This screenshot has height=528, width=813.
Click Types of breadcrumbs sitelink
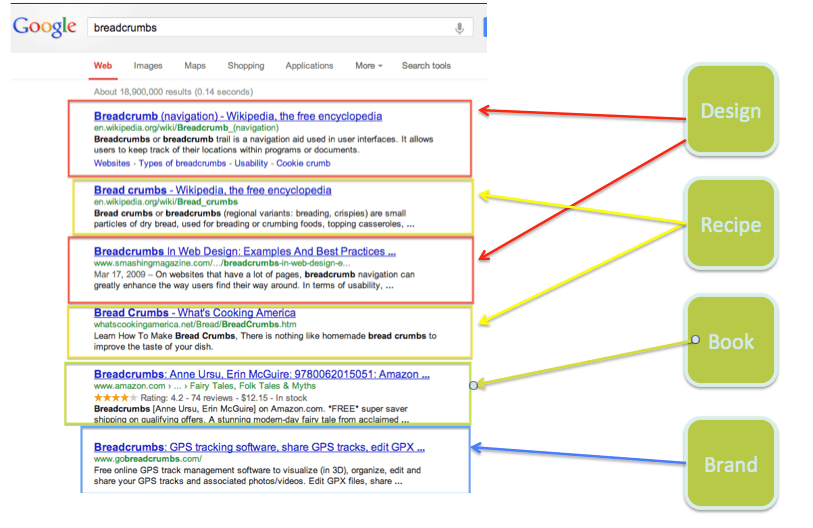pos(183,163)
